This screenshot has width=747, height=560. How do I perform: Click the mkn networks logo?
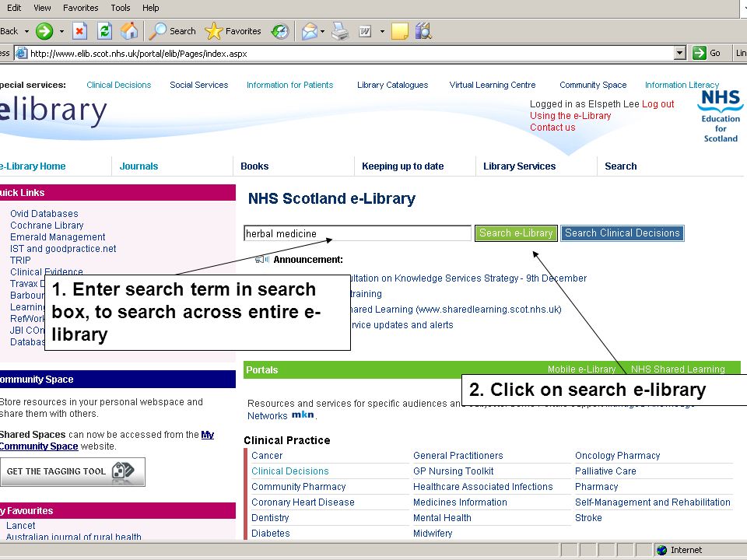point(303,415)
